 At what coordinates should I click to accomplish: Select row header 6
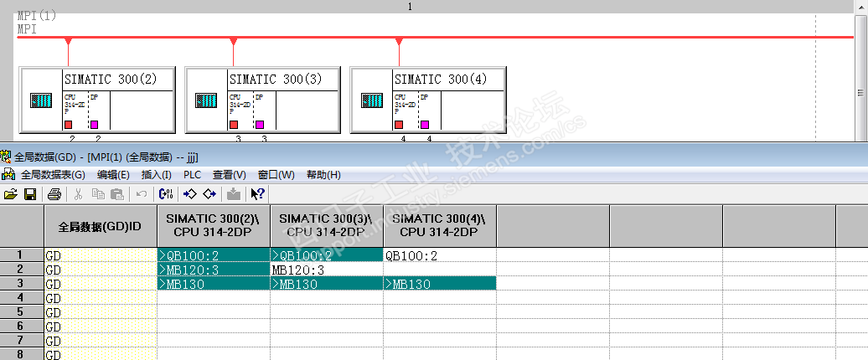22,327
